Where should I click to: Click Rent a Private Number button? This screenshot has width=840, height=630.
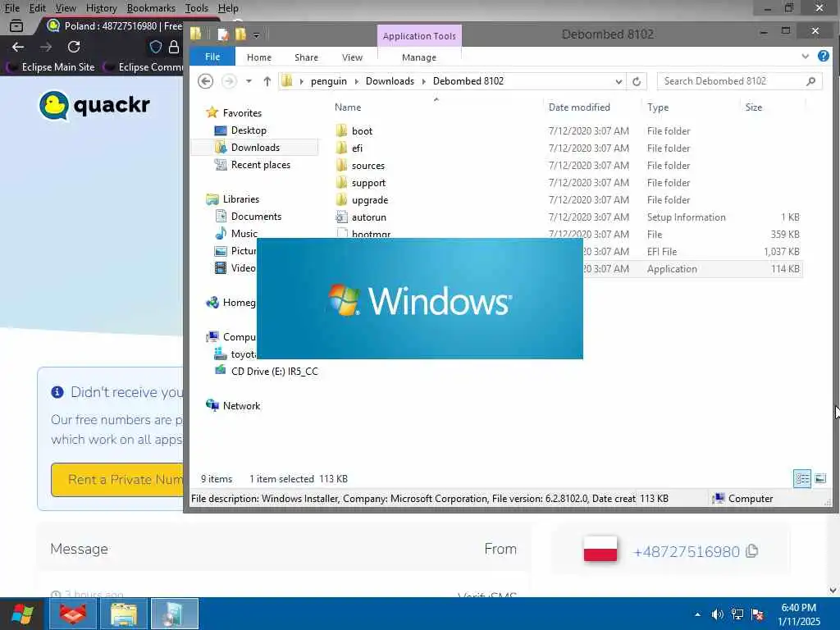click(117, 479)
